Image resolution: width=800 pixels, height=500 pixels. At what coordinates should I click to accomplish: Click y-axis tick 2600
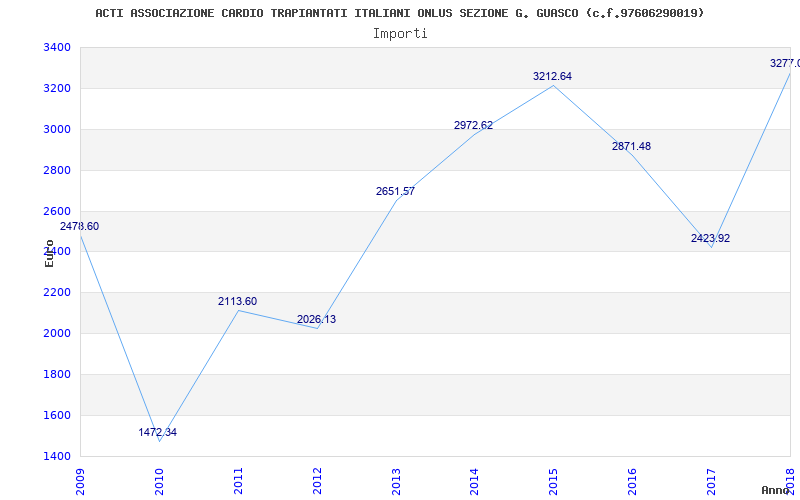[x=57, y=211]
